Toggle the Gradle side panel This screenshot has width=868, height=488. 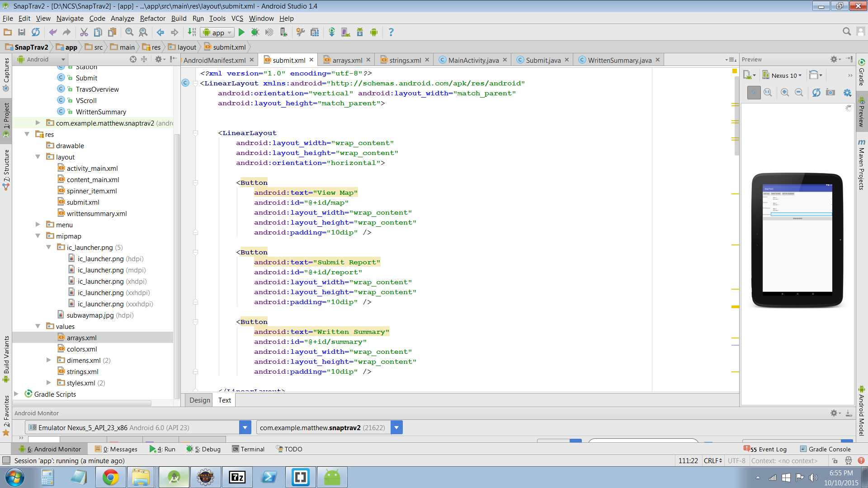(x=862, y=72)
